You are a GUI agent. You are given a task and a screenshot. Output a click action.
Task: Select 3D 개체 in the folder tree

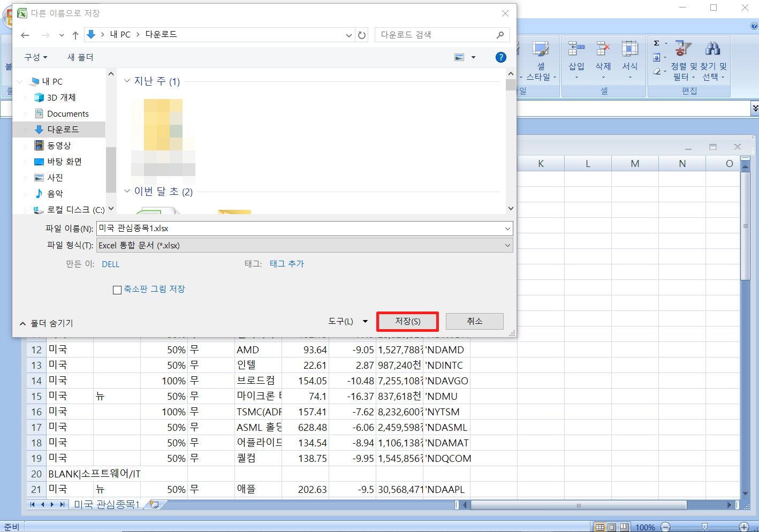click(62, 97)
